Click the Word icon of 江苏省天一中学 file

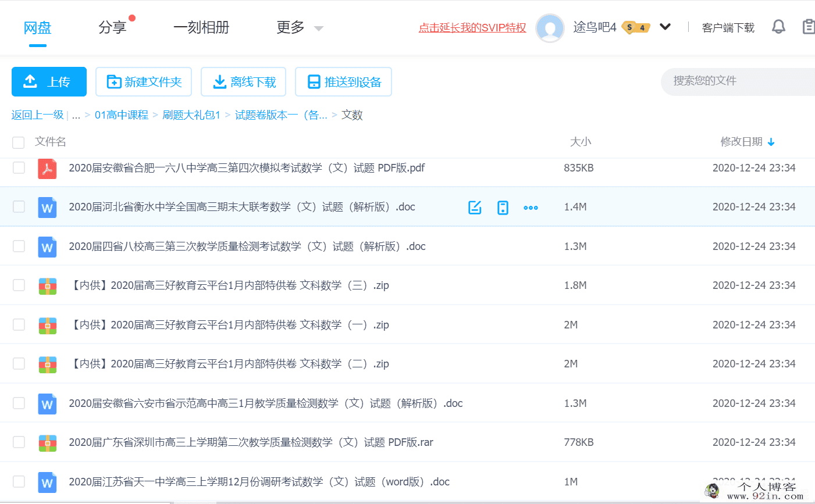pyautogui.click(x=47, y=482)
